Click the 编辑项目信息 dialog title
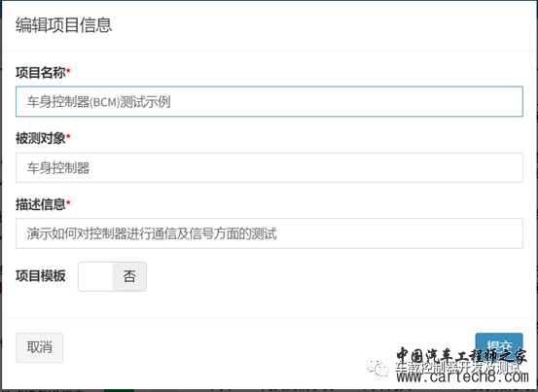The height and width of the screenshot is (392, 538). pos(64,25)
